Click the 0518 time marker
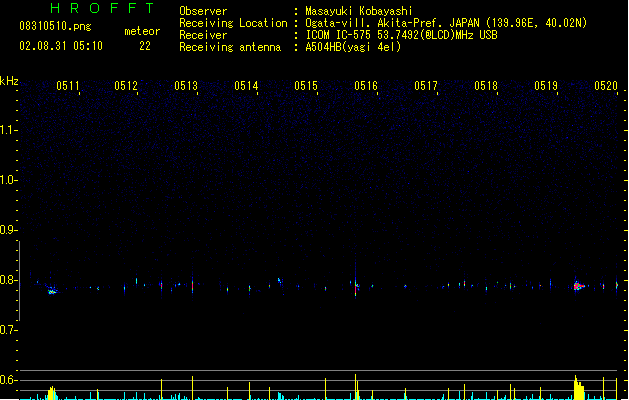Screen dimensions: 629x400 (486, 86)
